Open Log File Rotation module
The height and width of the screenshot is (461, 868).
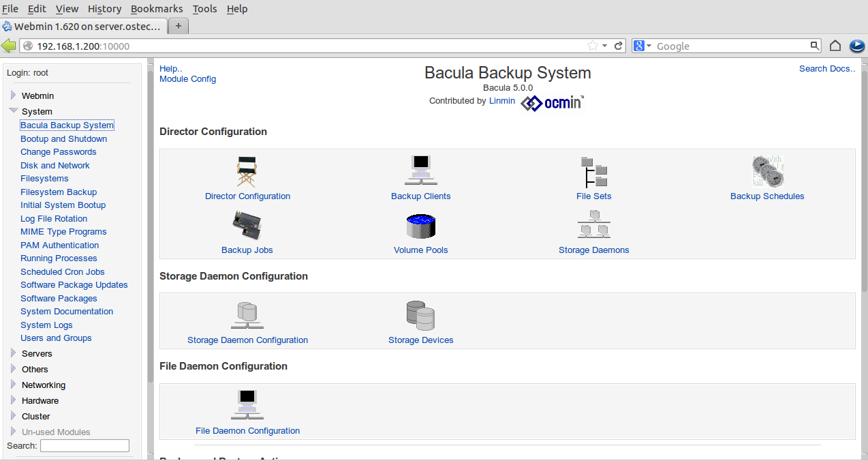[x=54, y=218]
